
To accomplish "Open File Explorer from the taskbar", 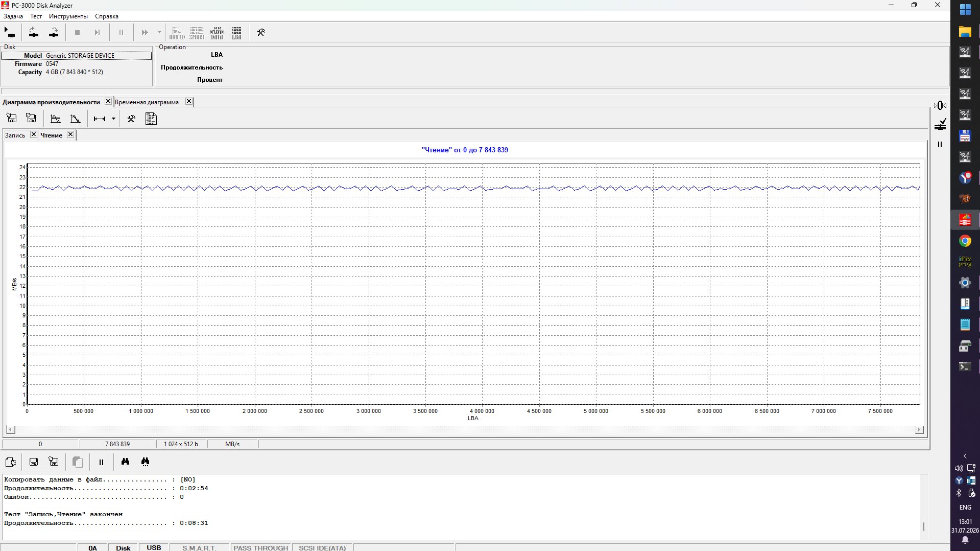I will [965, 32].
